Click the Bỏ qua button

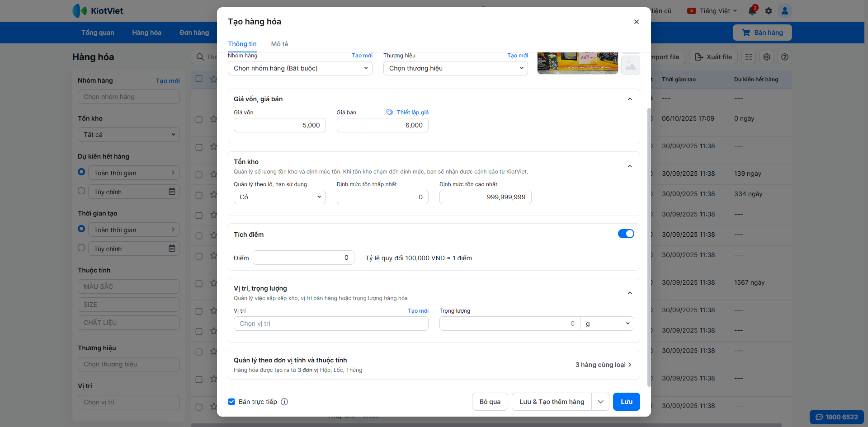[x=490, y=402]
